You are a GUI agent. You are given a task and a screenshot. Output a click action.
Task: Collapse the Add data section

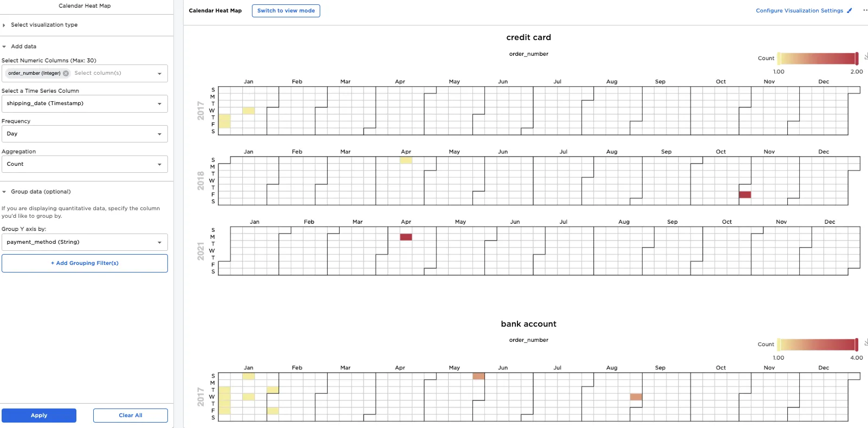[5, 46]
